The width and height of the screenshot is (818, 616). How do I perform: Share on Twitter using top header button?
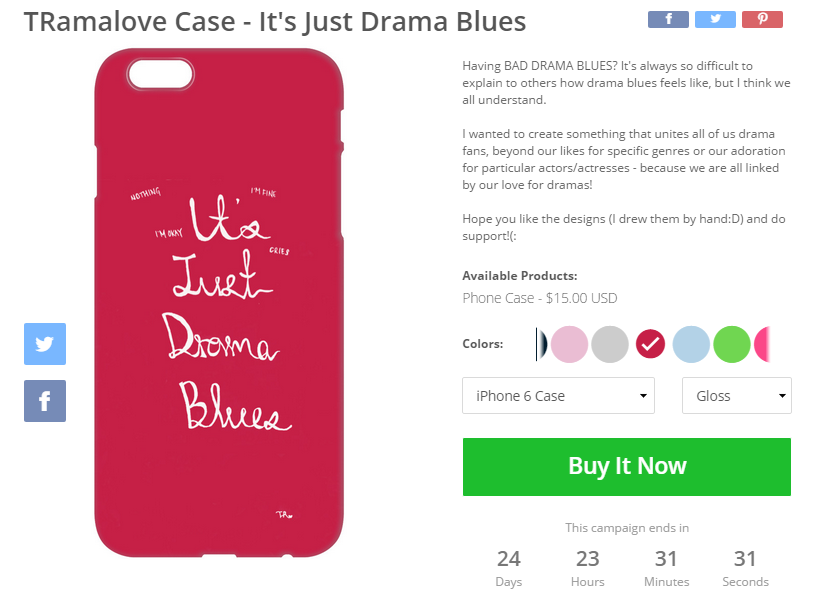tap(715, 19)
